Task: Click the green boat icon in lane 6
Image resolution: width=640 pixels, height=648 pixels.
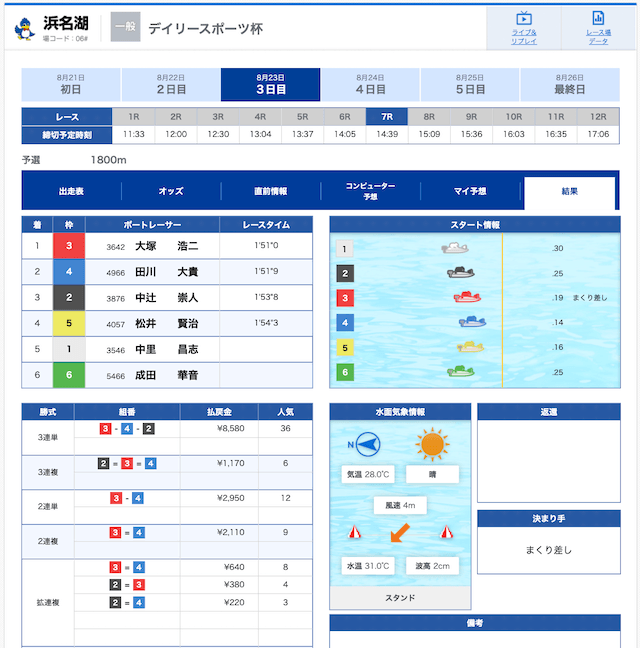Action: (461, 371)
